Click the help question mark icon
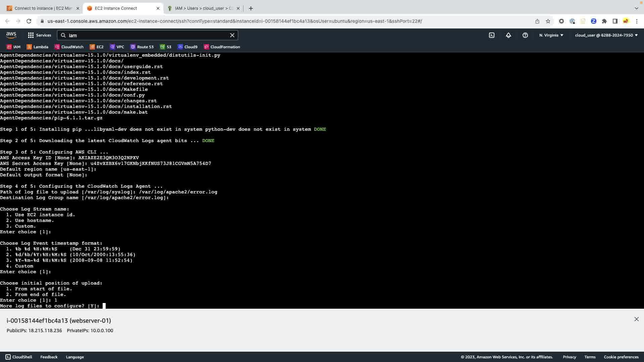The width and height of the screenshot is (644, 362). coord(525,35)
